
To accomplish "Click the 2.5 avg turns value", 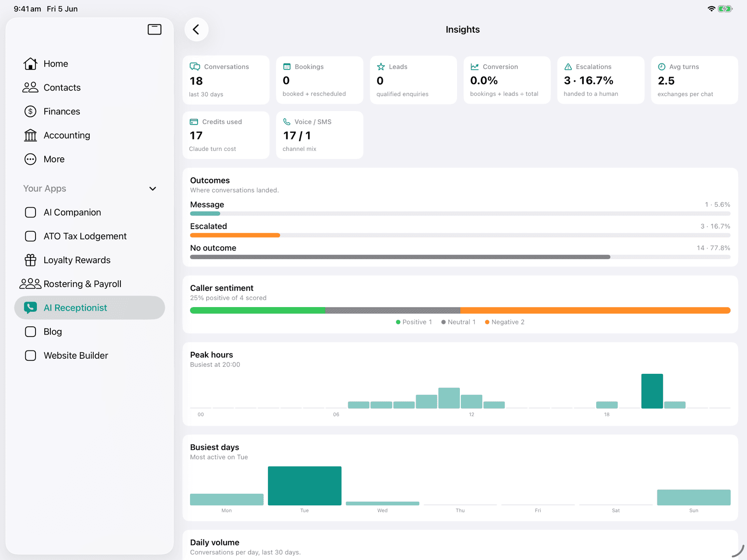I will (x=666, y=81).
